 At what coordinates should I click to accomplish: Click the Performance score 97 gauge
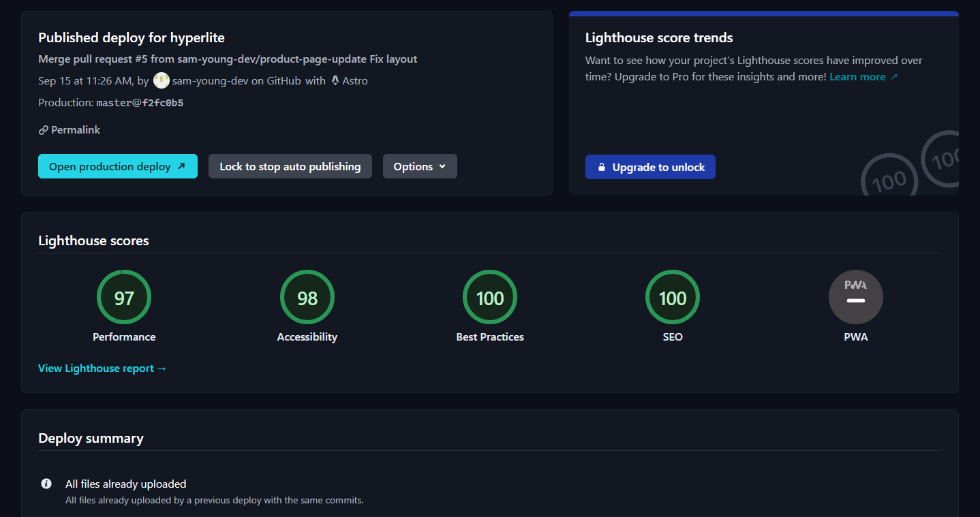(124, 298)
